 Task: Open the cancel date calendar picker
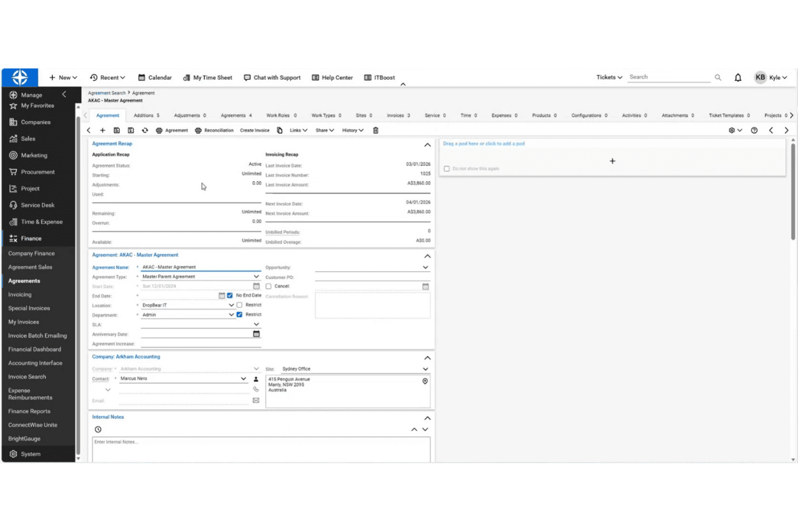(425, 286)
